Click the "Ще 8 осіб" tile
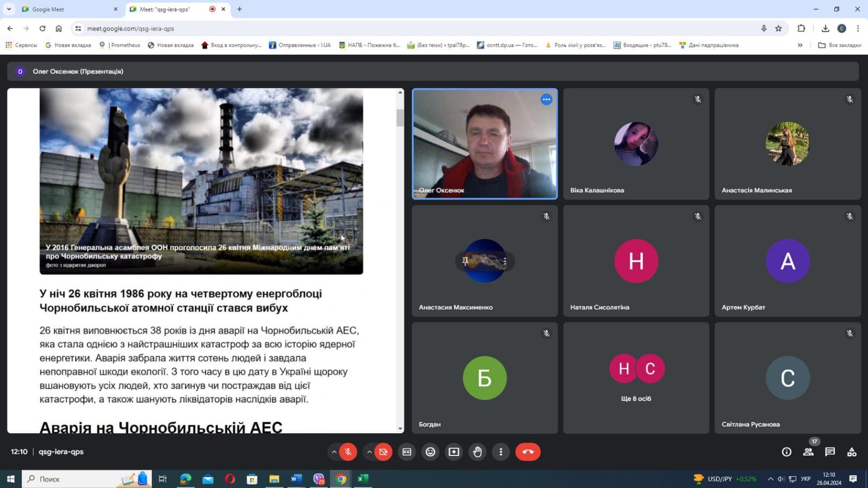This screenshot has height=488, width=868. pyautogui.click(x=636, y=378)
